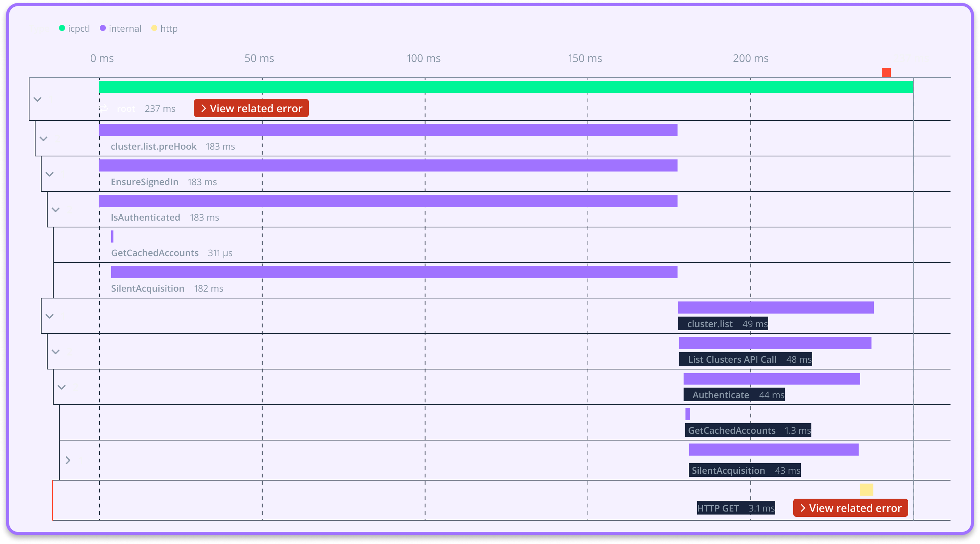
Task: Click the cluster.list.preHook label
Action: 154,146
